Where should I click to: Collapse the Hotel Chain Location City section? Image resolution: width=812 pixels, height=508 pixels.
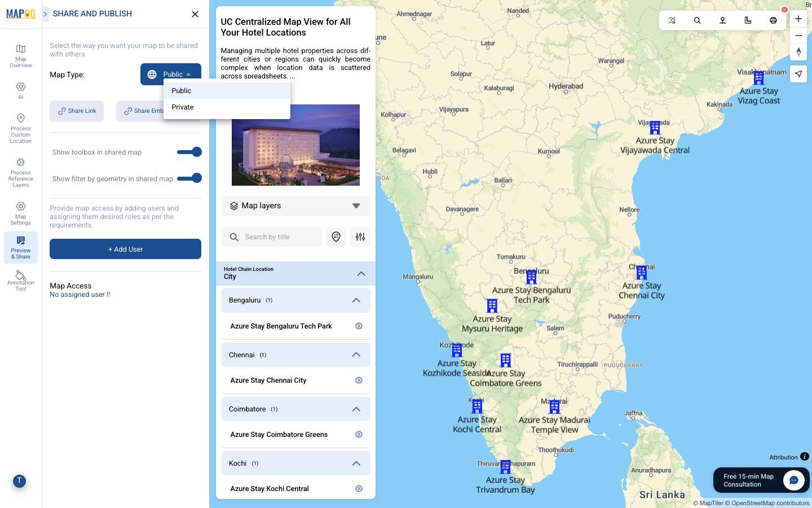coord(361,274)
